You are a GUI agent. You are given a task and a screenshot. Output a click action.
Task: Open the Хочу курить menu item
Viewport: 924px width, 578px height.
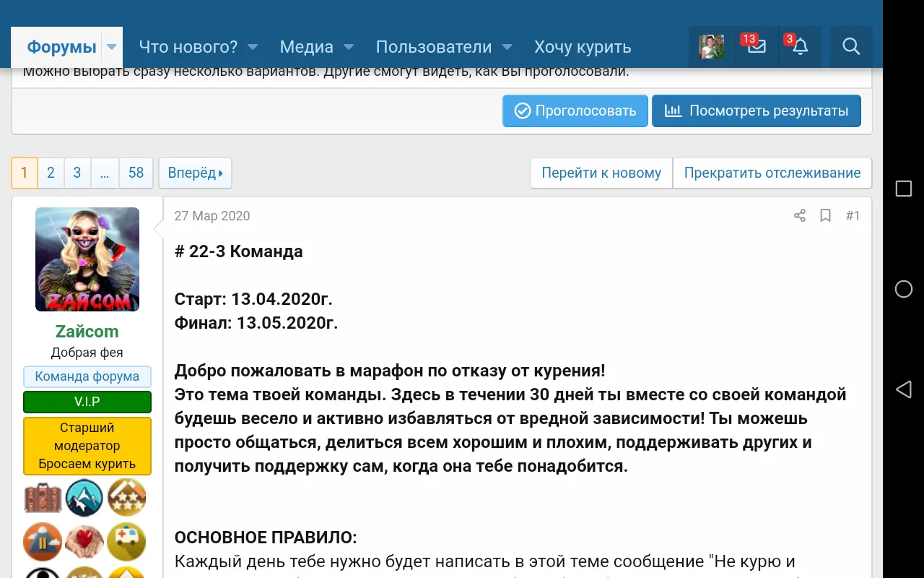[582, 46]
